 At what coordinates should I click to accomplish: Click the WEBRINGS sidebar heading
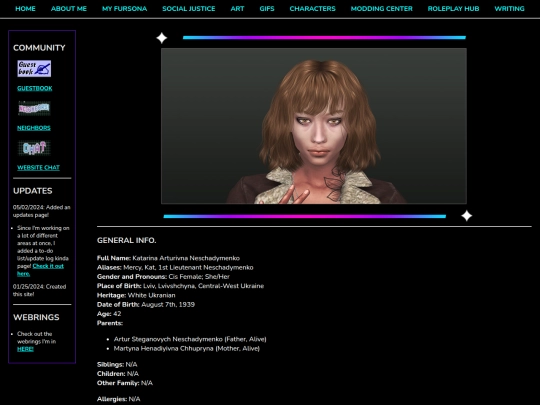tap(36, 317)
